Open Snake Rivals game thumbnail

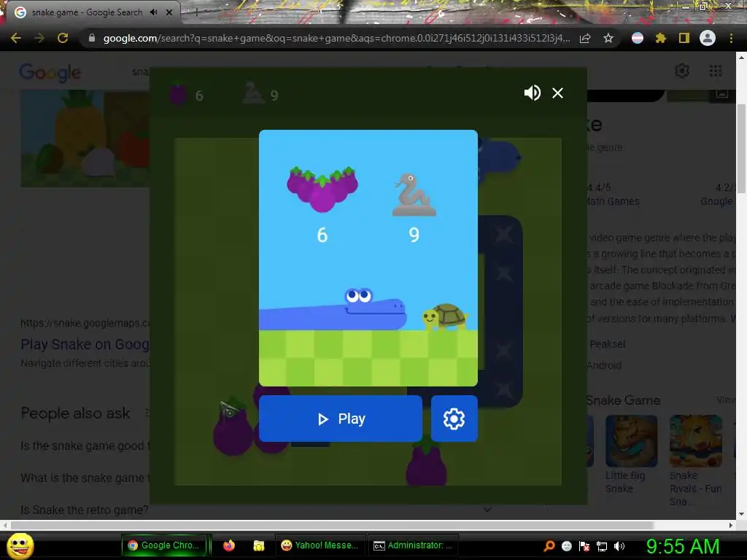point(695,441)
